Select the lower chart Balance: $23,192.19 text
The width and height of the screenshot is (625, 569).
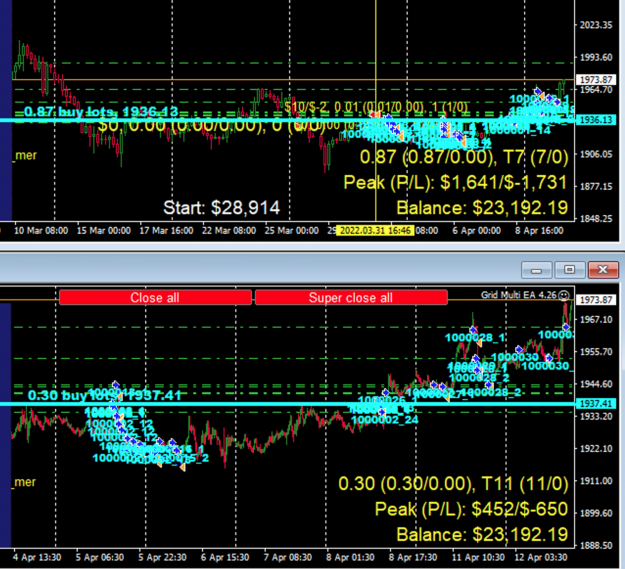tap(482, 534)
